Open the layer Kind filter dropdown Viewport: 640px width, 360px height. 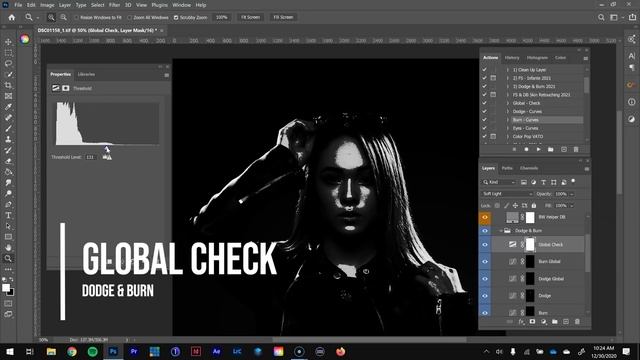[500, 182]
